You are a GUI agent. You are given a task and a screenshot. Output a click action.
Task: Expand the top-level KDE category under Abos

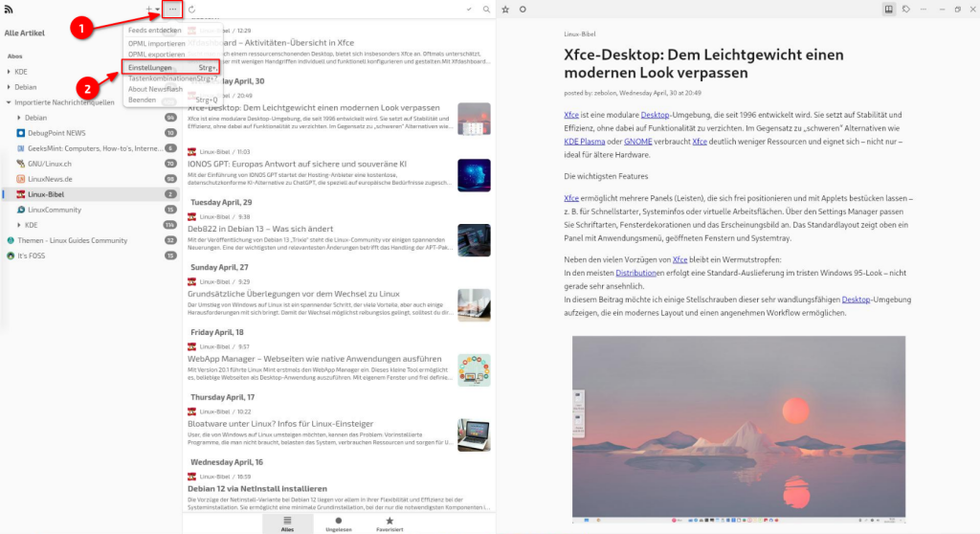click(9, 72)
